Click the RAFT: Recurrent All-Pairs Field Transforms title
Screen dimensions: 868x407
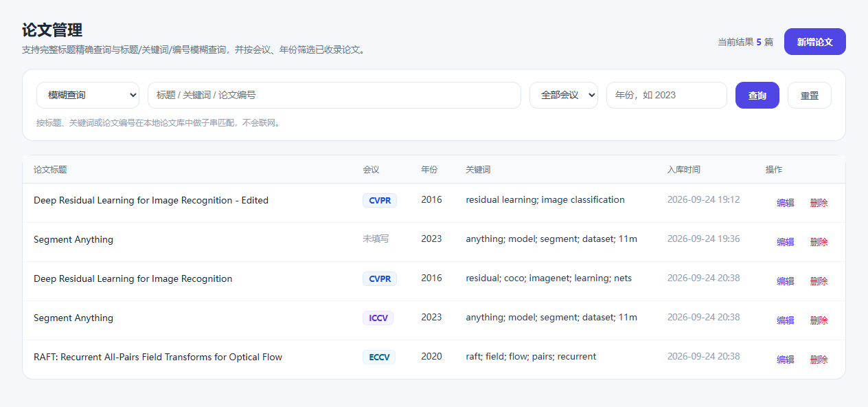(x=158, y=357)
